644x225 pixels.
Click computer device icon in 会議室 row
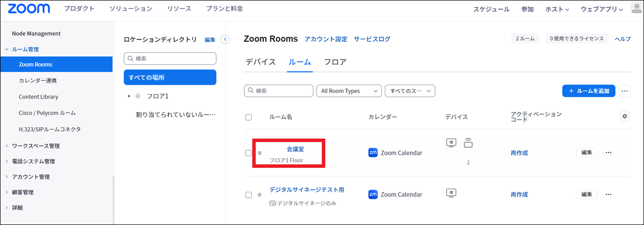[x=451, y=142]
